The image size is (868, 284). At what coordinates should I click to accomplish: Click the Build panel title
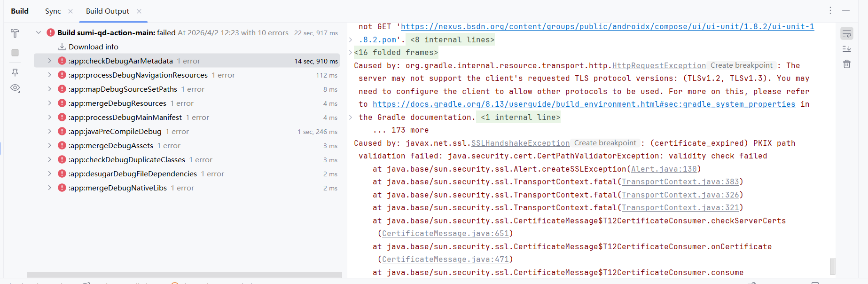(x=20, y=11)
